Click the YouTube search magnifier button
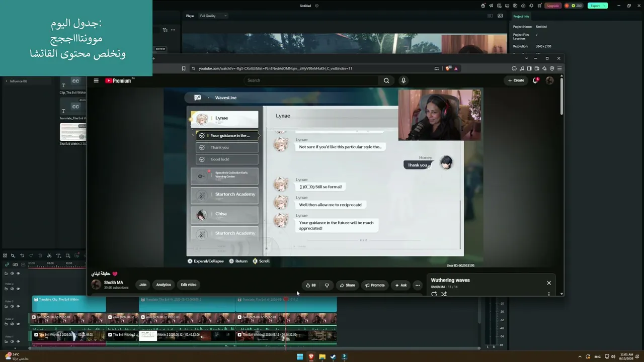This screenshot has height=362, width=644. pyautogui.click(x=386, y=80)
